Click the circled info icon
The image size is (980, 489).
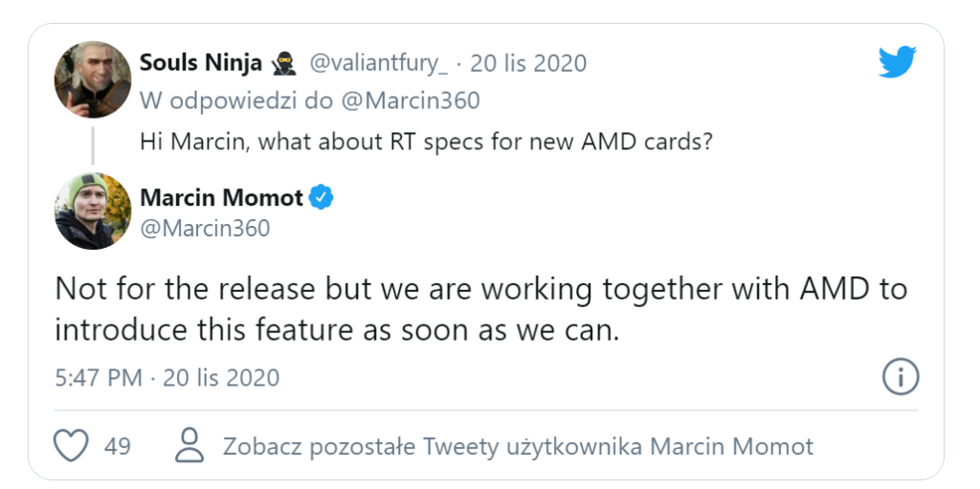[900, 377]
